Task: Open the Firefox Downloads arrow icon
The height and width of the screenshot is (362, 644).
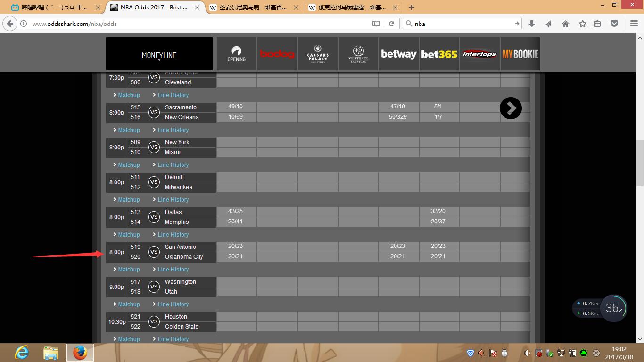Action: tap(532, 24)
